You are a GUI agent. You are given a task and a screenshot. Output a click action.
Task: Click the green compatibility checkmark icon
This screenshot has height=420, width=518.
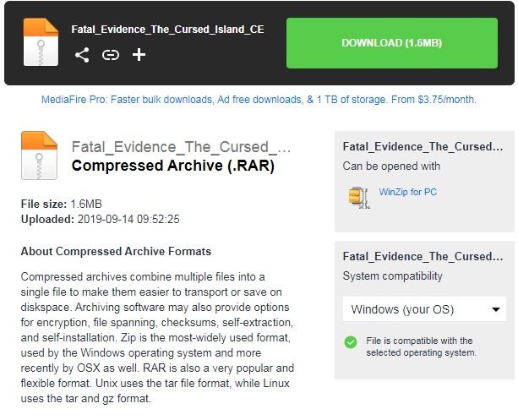point(351,342)
